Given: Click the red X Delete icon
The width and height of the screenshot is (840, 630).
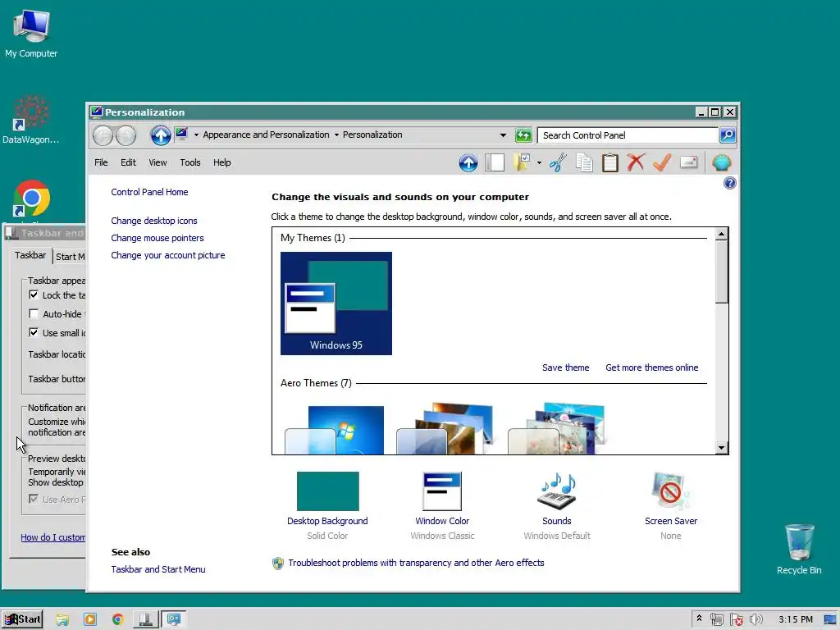Looking at the screenshot, I should [636, 162].
